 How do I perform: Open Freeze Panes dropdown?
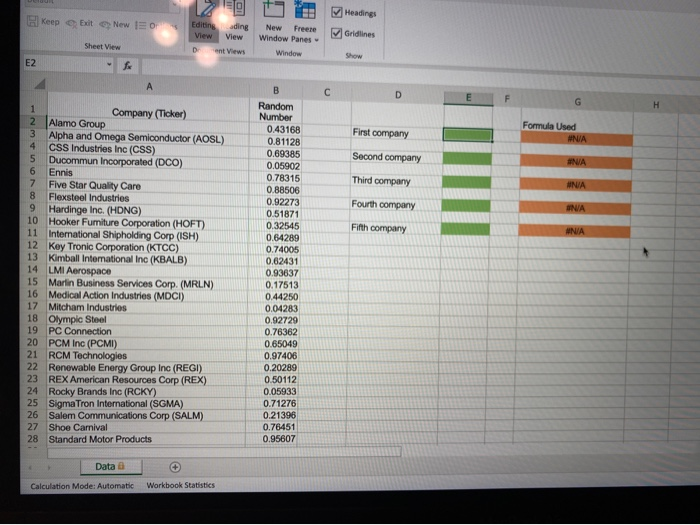coord(305,23)
